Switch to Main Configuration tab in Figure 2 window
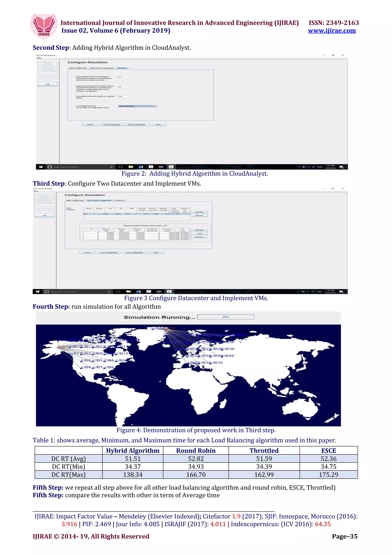Viewport: 392px width, 555px height. (x=78, y=68)
